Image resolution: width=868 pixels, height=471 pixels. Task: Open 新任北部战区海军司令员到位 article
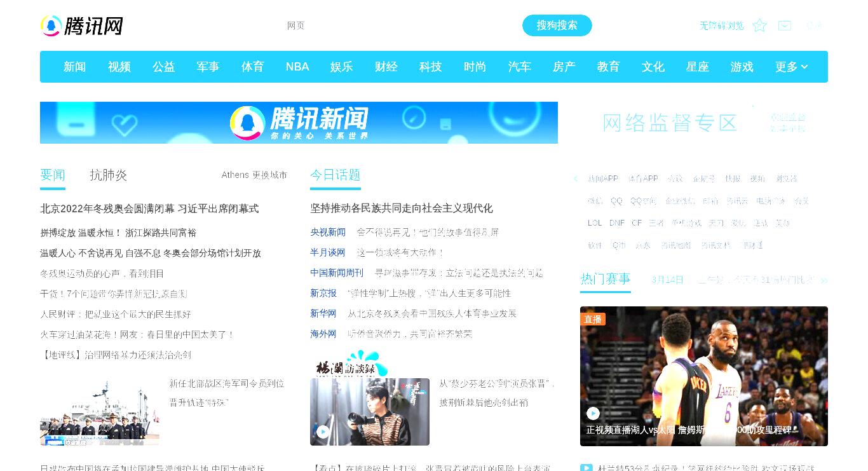tap(227, 393)
